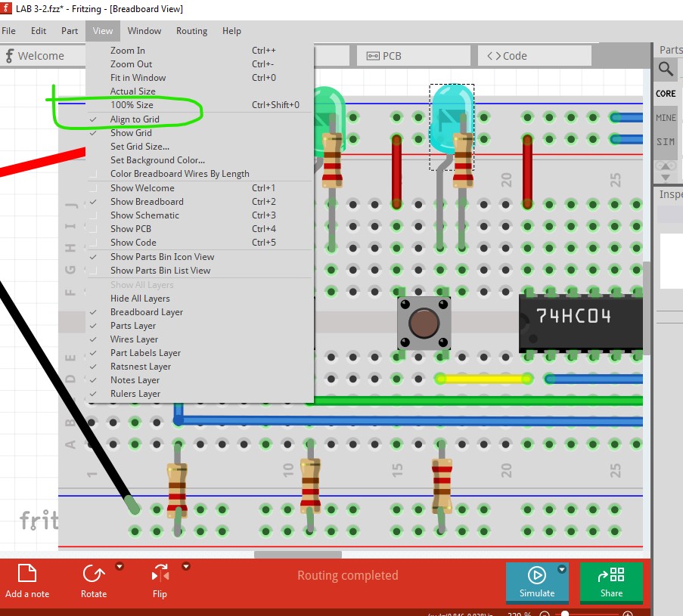Screen dimensions: 683x616
Task: Open the Rotate options dropdown arrow
Action: tap(119, 566)
